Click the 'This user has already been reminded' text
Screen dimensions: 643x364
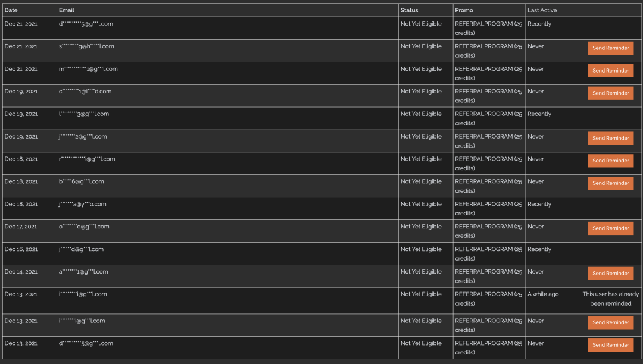[x=611, y=299]
